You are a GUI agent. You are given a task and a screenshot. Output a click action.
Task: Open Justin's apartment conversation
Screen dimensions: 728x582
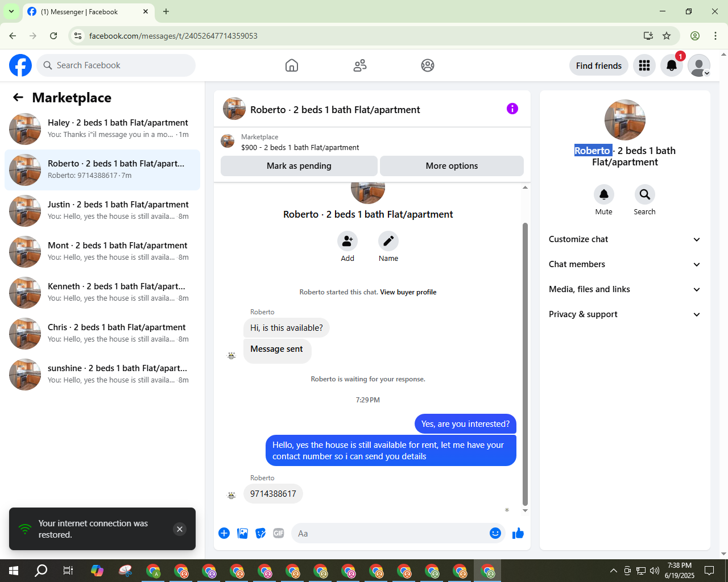pos(102,211)
